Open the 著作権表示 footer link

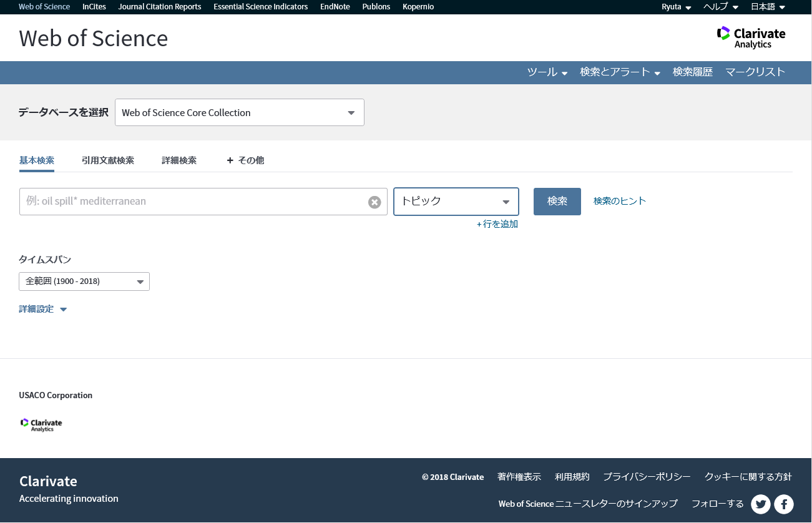519,477
